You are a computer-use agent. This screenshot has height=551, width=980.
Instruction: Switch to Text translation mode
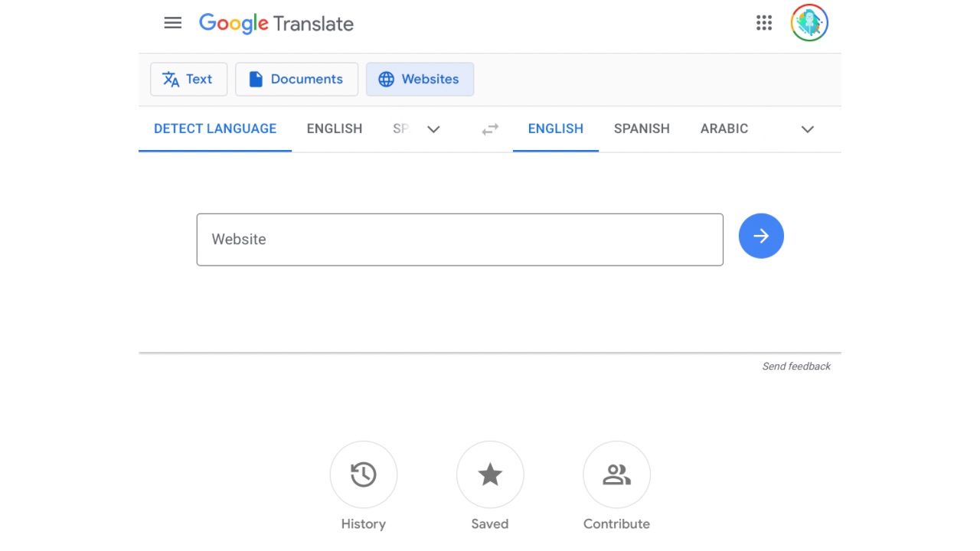pos(188,80)
